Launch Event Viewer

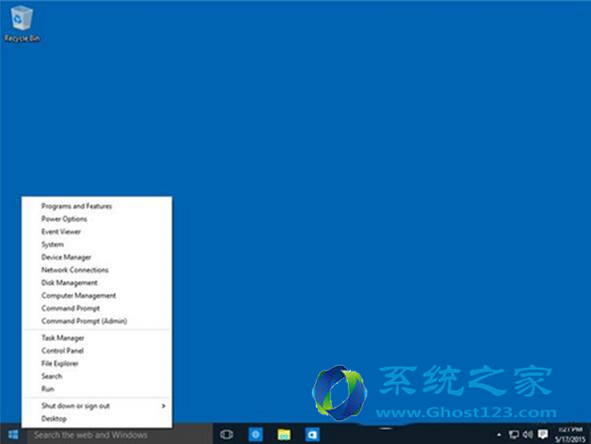pyautogui.click(x=97, y=232)
